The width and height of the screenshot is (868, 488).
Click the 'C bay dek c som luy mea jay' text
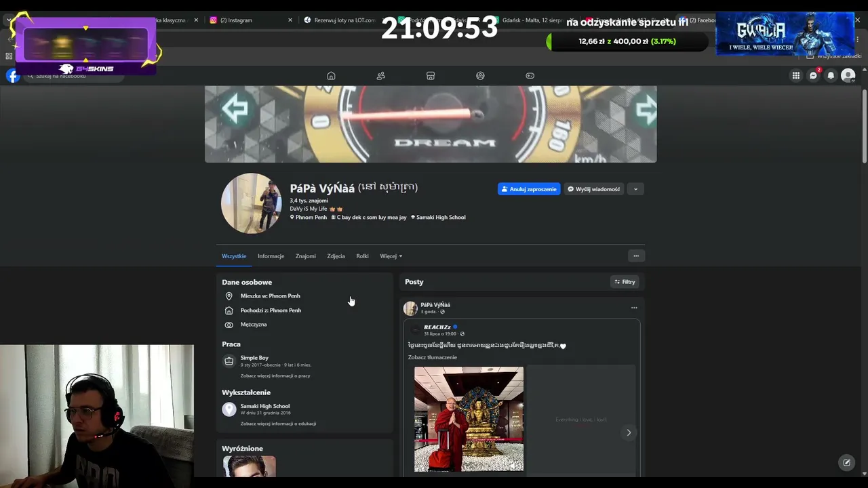click(372, 218)
